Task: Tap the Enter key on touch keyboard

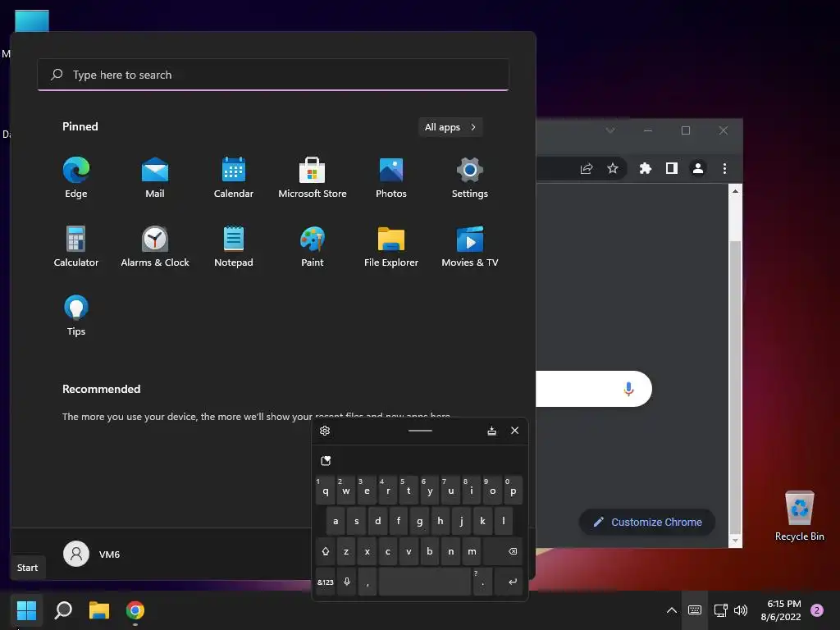Action: [x=509, y=582]
